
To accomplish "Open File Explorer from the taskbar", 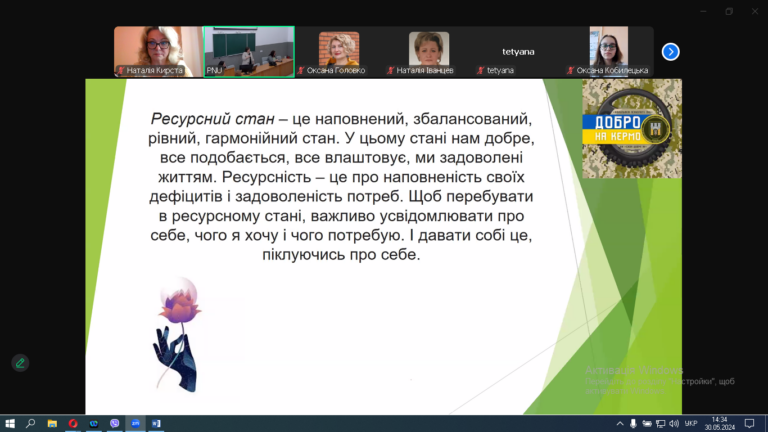I will click(x=52, y=424).
